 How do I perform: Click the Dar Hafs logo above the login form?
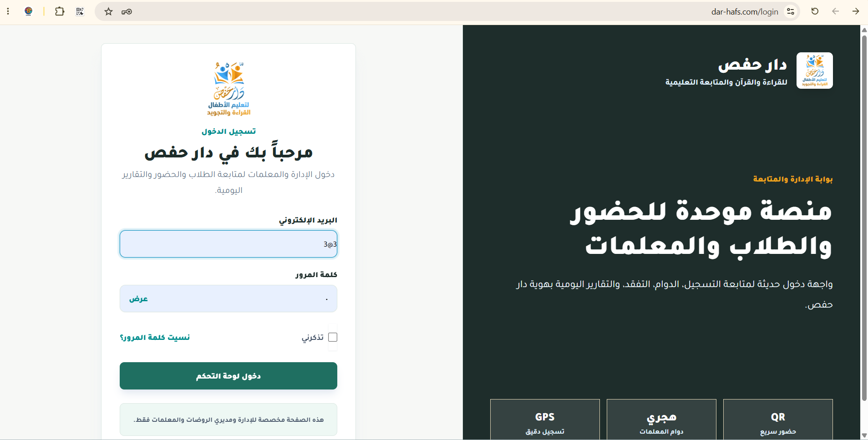coord(228,89)
